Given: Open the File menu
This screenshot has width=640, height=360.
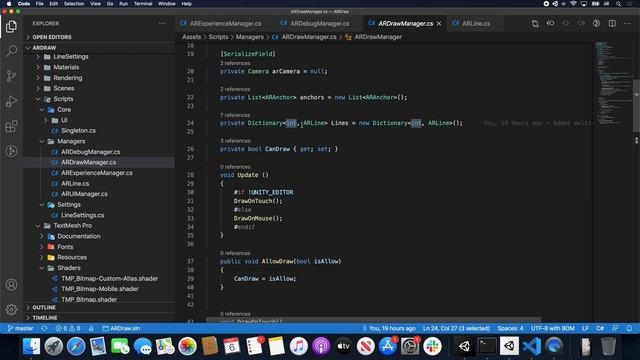Looking at the screenshot, I should 40,4.
